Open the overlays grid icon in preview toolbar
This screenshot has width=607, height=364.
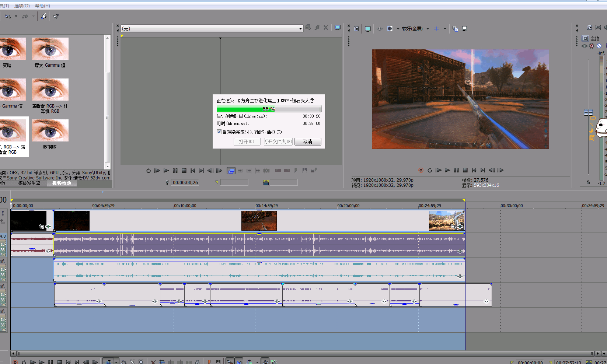click(436, 28)
